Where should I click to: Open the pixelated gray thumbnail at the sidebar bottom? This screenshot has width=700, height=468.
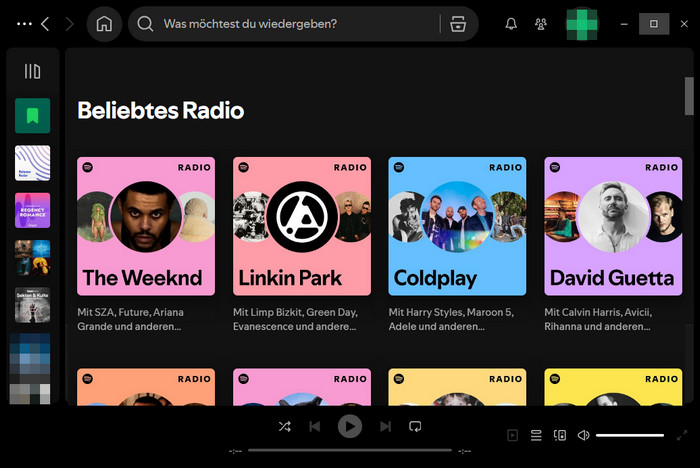point(30,394)
